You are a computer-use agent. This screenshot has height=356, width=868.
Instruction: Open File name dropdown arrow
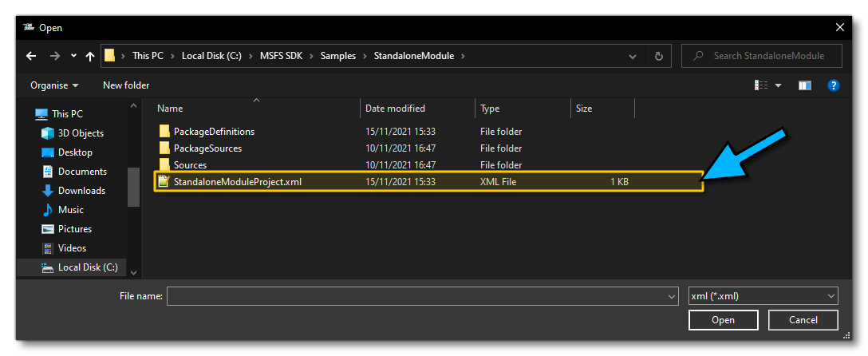pyautogui.click(x=672, y=296)
